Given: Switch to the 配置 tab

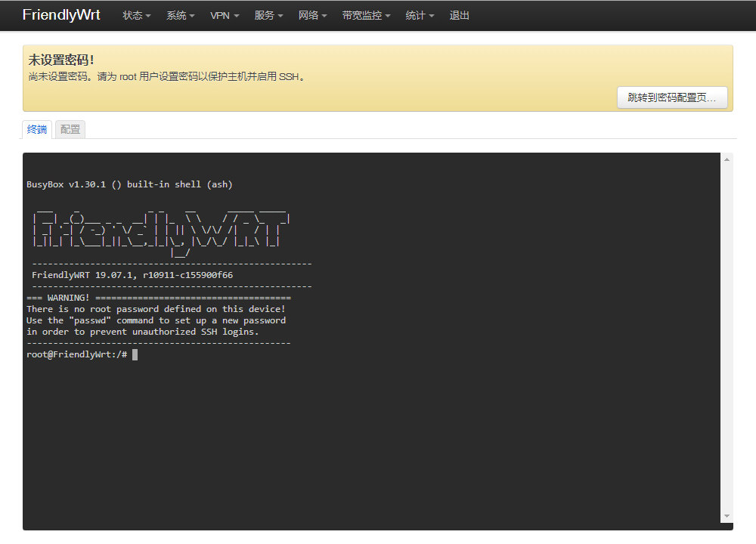Looking at the screenshot, I should click(70, 129).
